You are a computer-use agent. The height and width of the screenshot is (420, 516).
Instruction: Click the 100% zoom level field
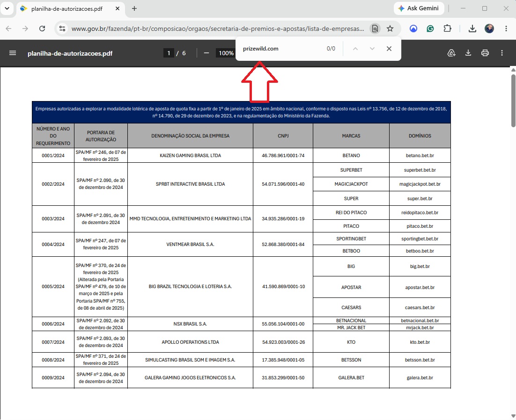pos(226,53)
